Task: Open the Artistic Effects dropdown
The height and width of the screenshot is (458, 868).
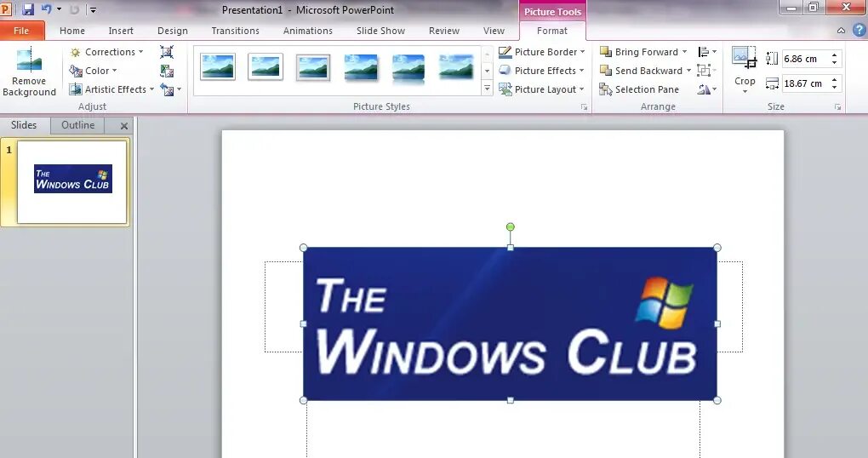Action: tap(111, 89)
